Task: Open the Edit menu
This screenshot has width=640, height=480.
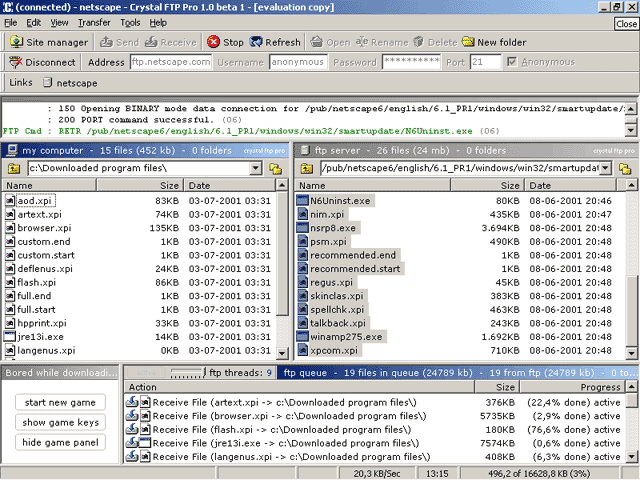Action: [x=33, y=22]
